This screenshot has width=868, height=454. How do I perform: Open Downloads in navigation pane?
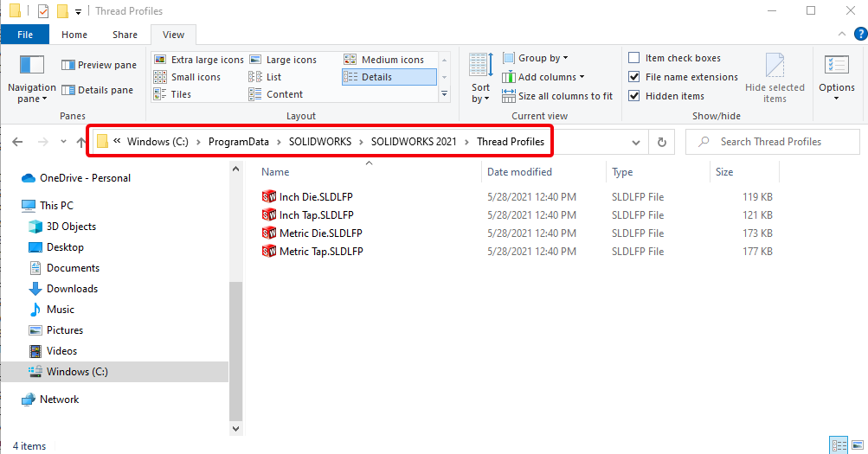pos(63,289)
